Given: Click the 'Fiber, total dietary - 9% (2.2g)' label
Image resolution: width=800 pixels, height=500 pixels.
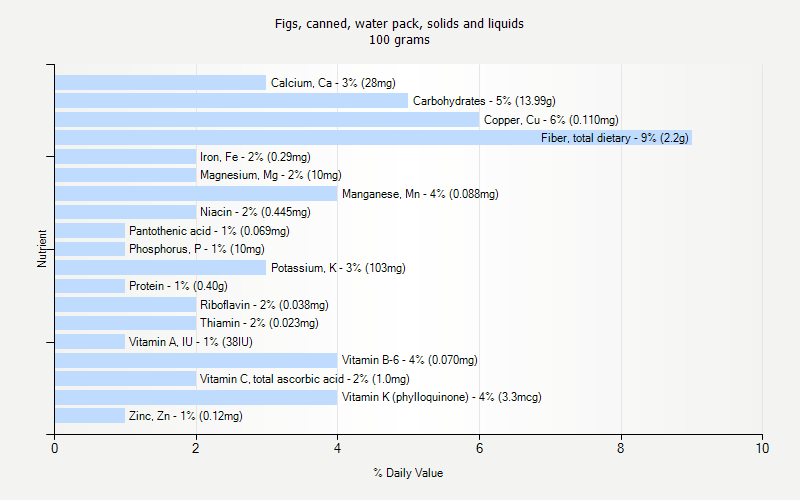Looking at the screenshot, I should 615,138.
